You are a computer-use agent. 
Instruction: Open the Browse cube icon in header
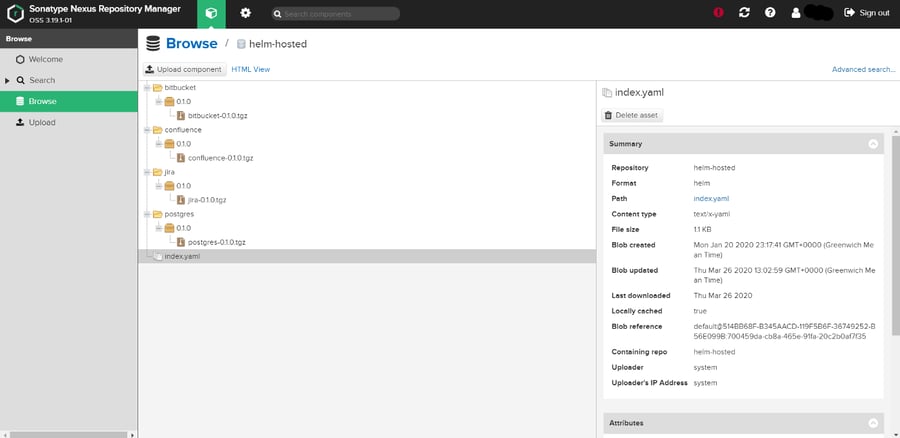(211, 14)
